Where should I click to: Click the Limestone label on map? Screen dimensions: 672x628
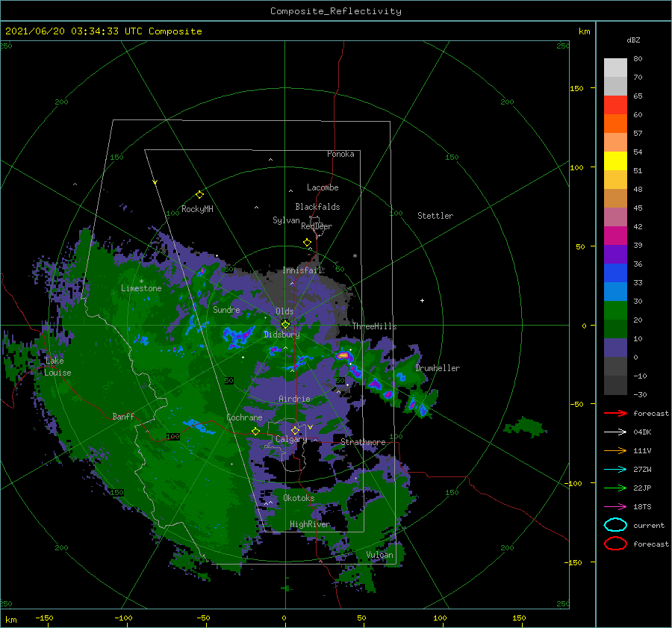[141, 288]
